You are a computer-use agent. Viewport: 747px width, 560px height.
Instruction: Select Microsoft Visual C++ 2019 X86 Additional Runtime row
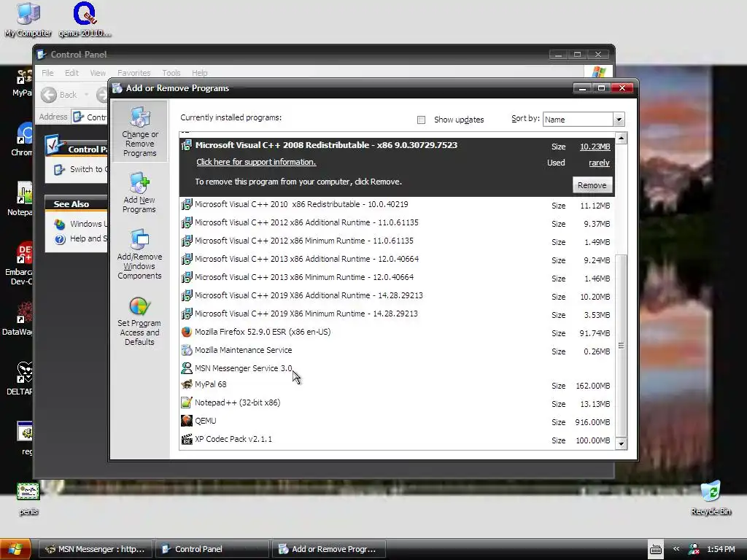click(x=397, y=295)
